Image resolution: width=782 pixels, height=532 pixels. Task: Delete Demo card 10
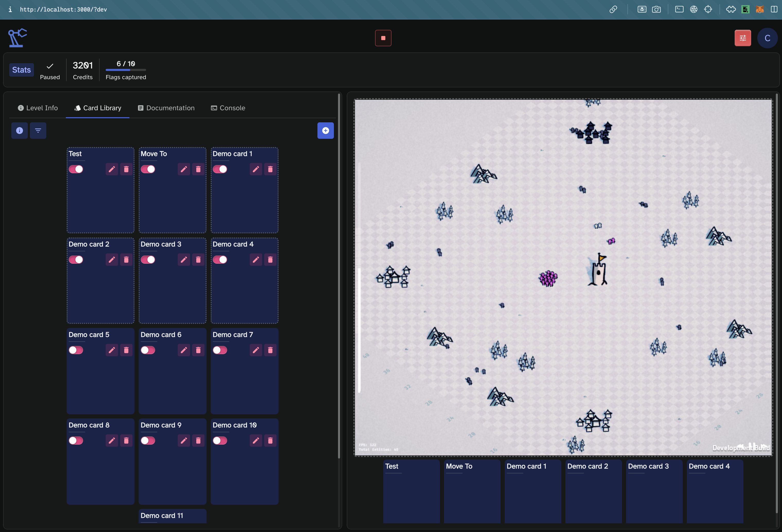(270, 441)
